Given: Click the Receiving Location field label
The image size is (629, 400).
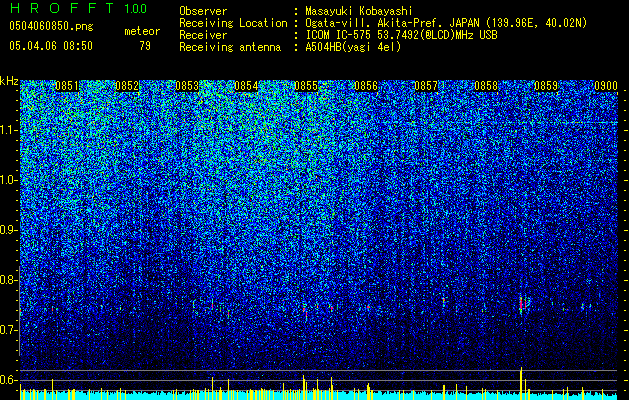Looking at the screenshot, I should tap(233, 23).
